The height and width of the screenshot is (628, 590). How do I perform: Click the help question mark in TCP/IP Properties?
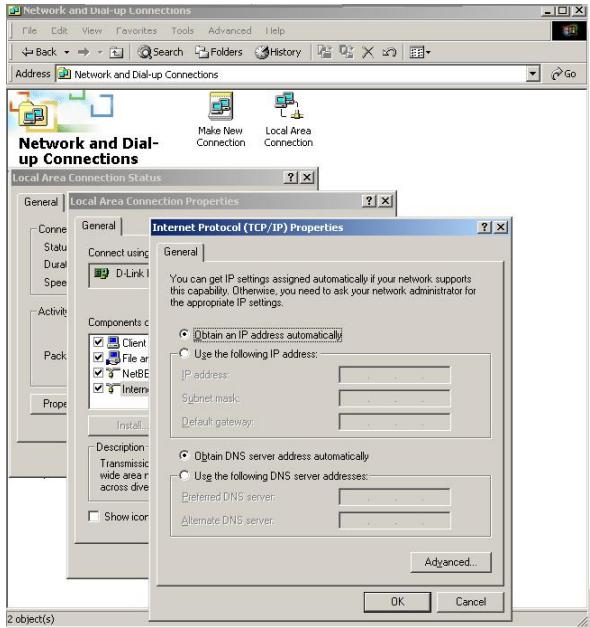[485, 227]
